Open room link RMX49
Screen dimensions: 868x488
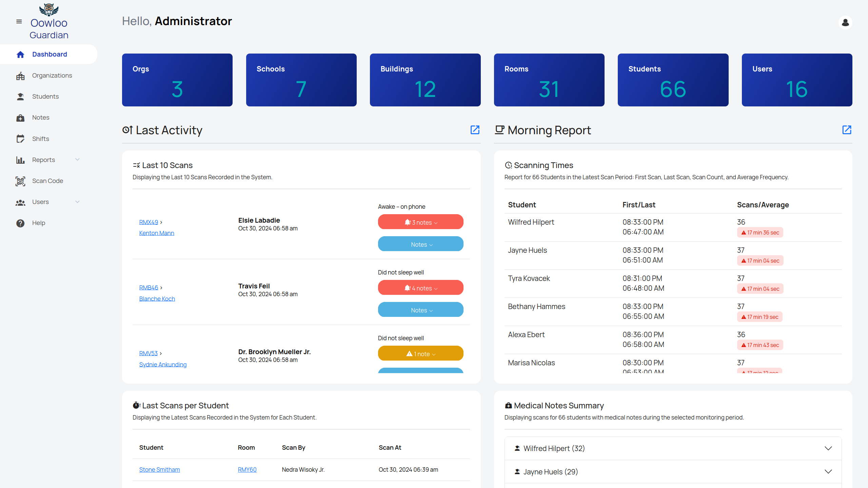(149, 222)
